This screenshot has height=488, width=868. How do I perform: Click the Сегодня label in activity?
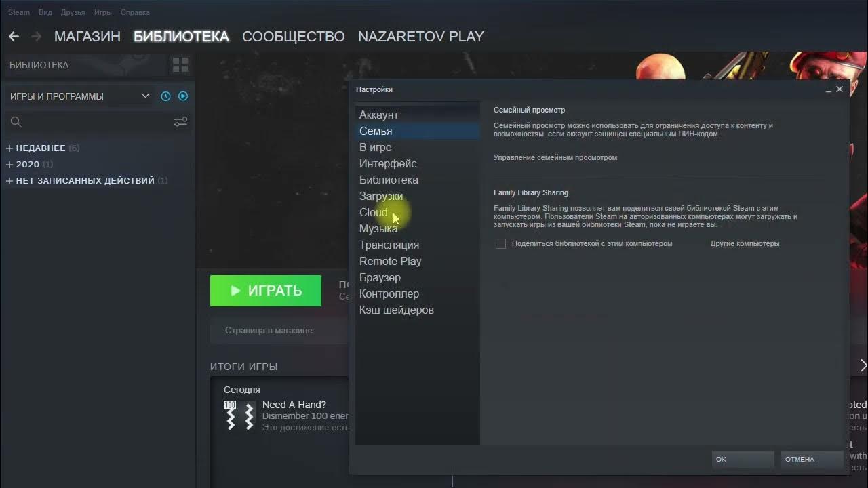click(242, 390)
